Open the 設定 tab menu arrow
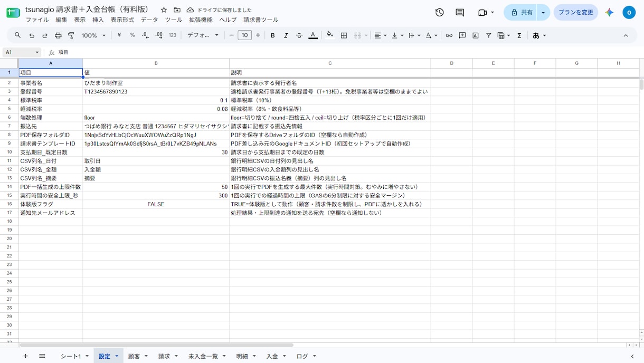 [x=117, y=356]
